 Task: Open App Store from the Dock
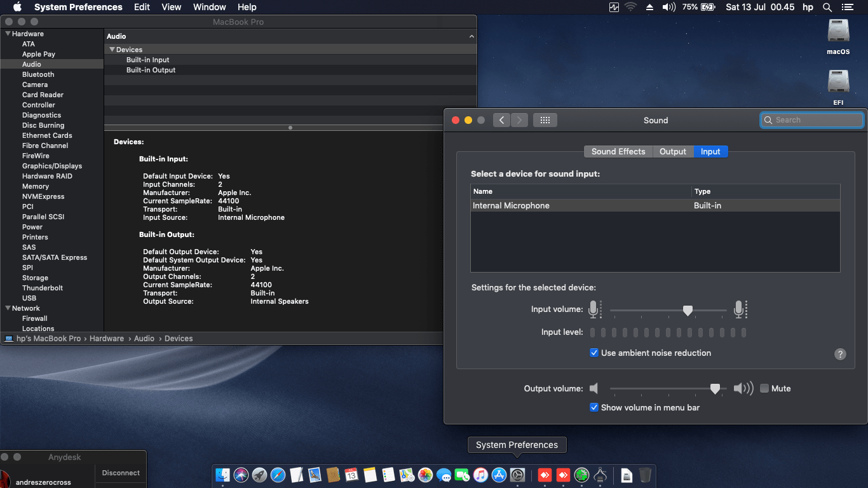pos(499,475)
